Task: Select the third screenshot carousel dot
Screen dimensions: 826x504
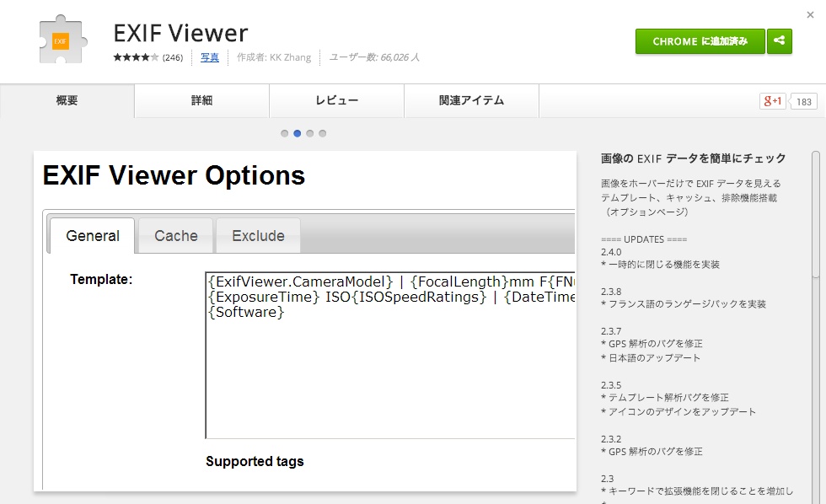Action: coord(310,133)
